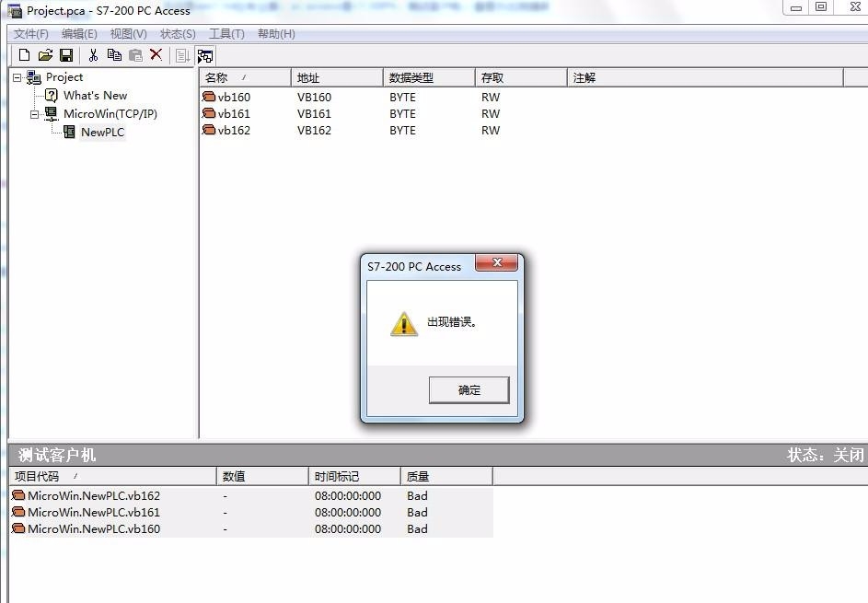This screenshot has height=603, width=868.
Task: Click the vb162 item tag icon
Action: [x=209, y=130]
